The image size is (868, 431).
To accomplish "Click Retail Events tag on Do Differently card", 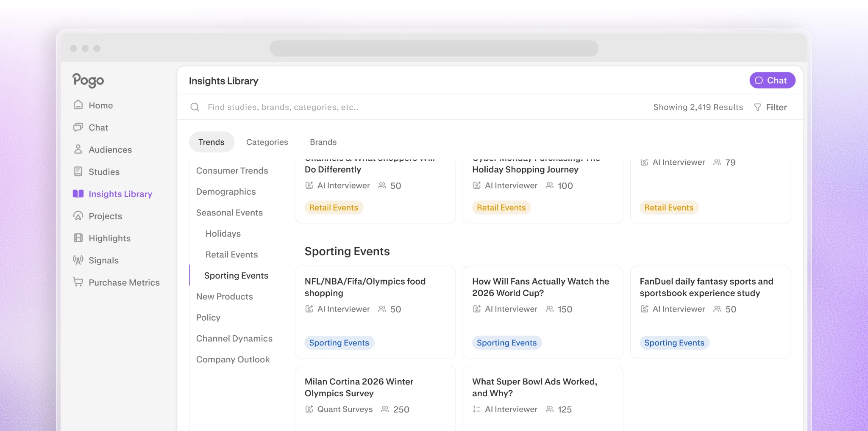I will [x=334, y=207].
